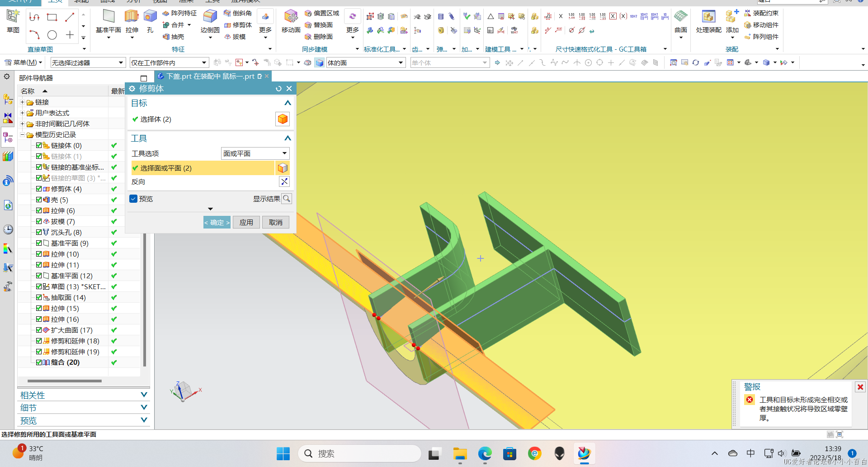868x467 pixels.
Task: Select the 孔 hole tool
Action: (150, 21)
